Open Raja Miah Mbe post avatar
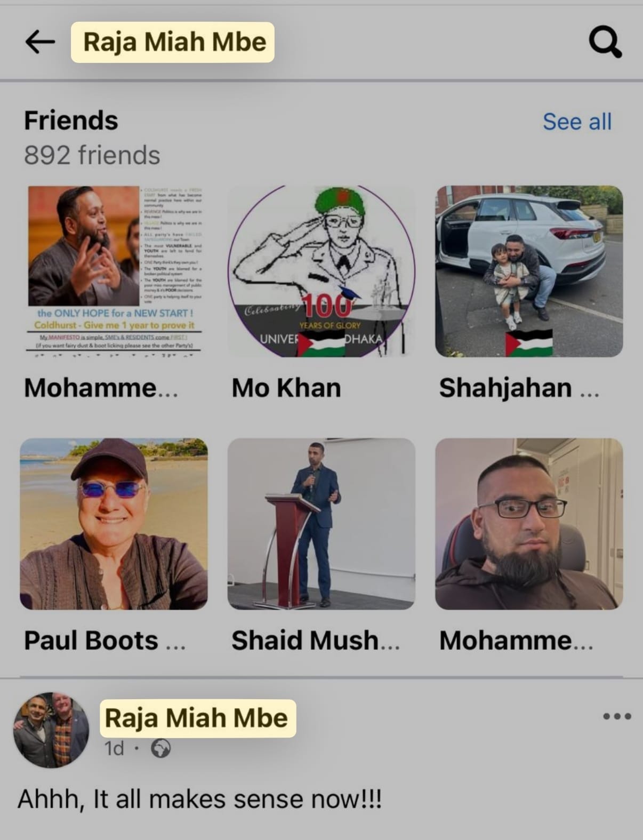Screen dimensions: 643x840 pos(51,730)
